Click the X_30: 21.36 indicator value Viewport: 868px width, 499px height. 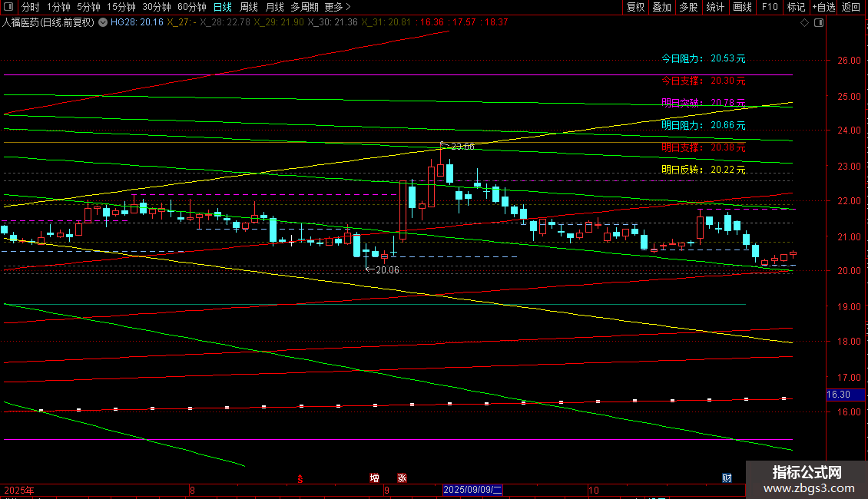point(333,22)
